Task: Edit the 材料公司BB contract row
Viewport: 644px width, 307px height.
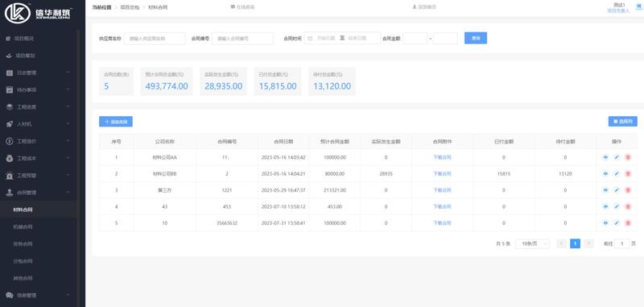Action: 617,173
